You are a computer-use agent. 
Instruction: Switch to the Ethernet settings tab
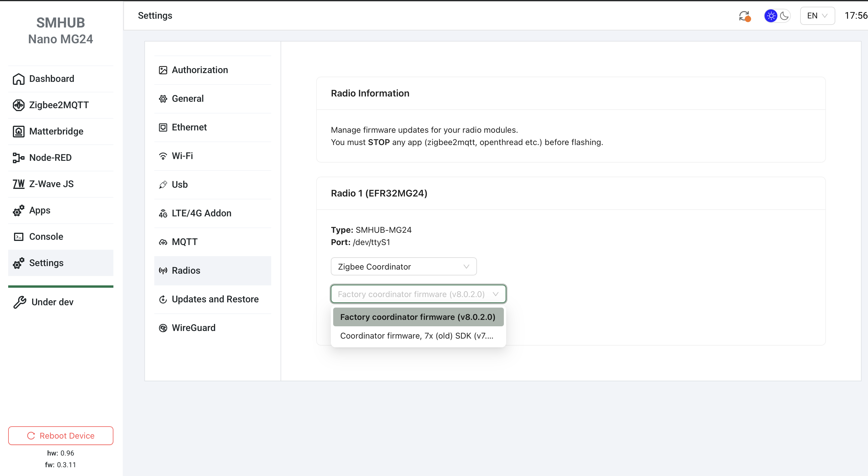tap(213, 127)
